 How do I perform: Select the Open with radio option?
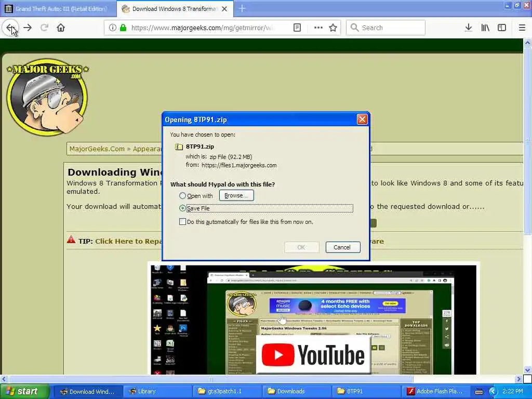182,196
